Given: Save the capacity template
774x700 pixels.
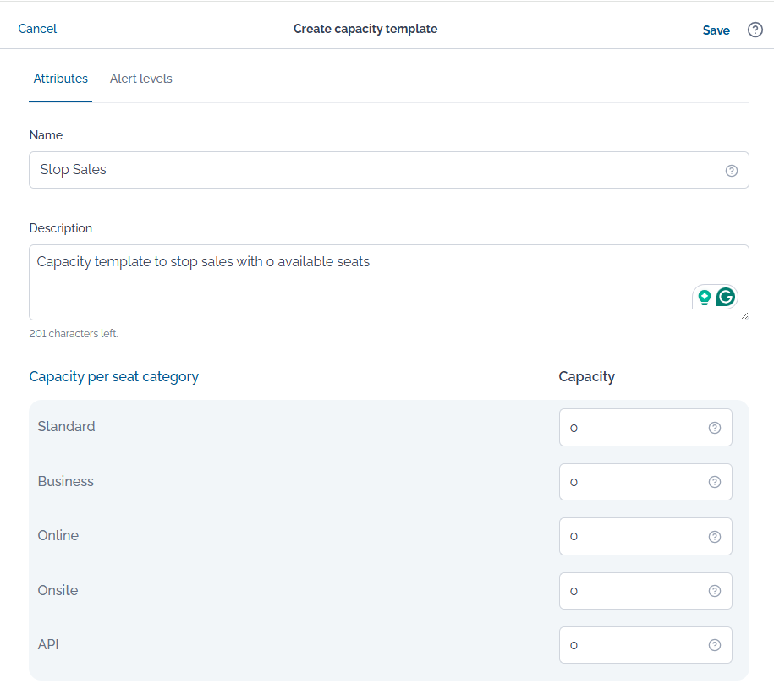Looking at the screenshot, I should [x=716, y=30].
